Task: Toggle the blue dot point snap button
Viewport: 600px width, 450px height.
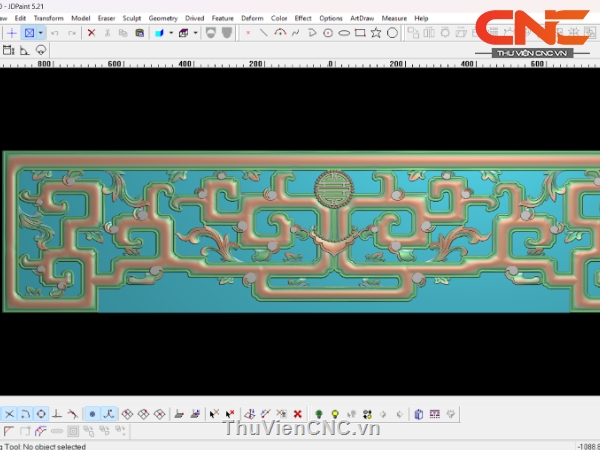Action: coord(92,413)
